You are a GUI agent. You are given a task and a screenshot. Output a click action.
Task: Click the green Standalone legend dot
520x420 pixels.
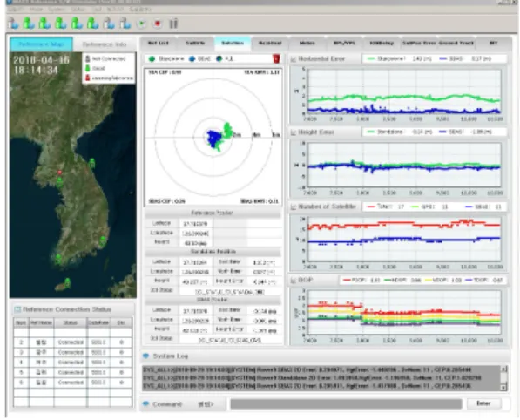click(152, 58)
